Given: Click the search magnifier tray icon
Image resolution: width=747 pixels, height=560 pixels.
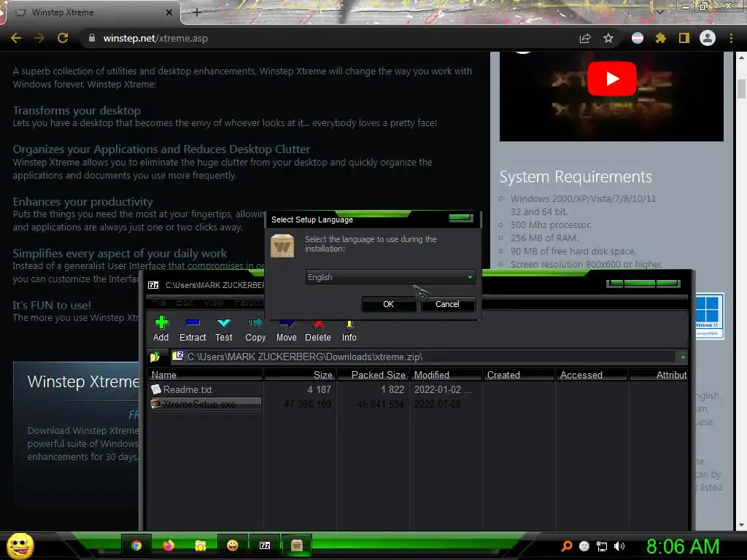Looking at the screenshot, I should 566,546.
